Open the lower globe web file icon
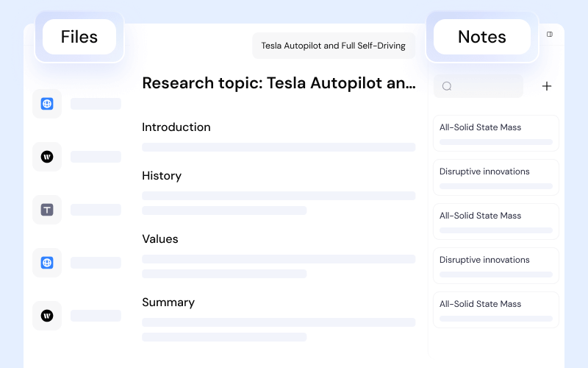 47,263
